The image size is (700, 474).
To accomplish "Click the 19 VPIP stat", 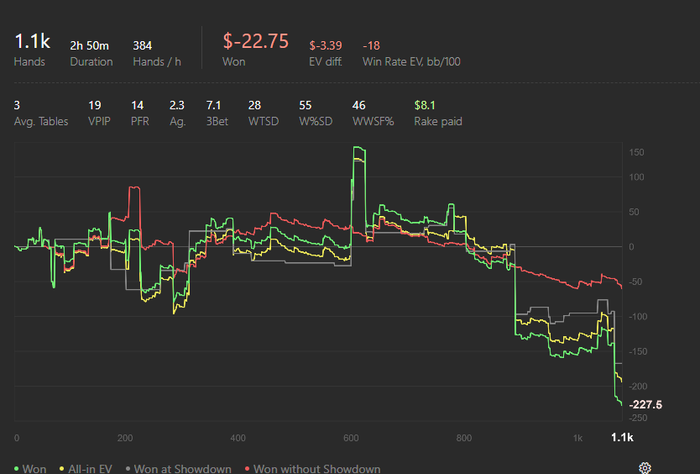I will [x=95, y=105].
